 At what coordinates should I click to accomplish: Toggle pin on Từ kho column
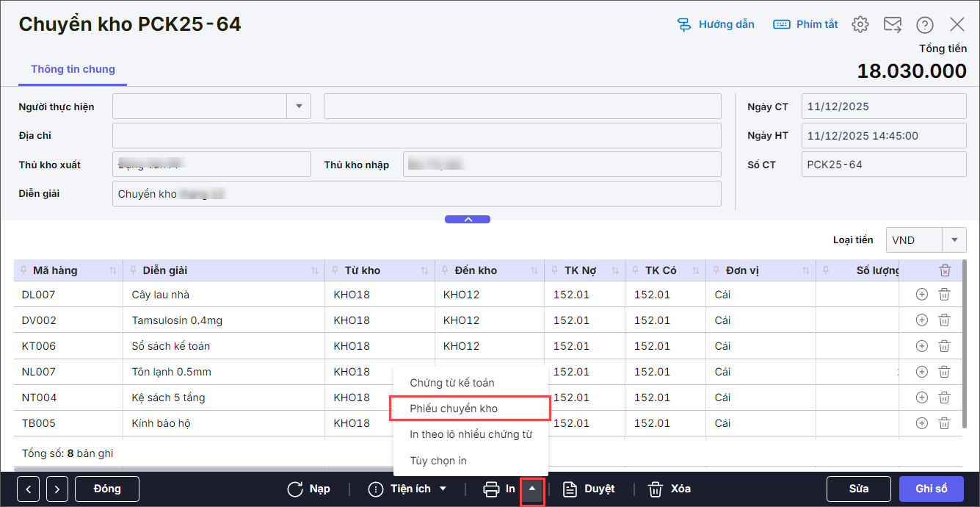click(x=335, y=270)
